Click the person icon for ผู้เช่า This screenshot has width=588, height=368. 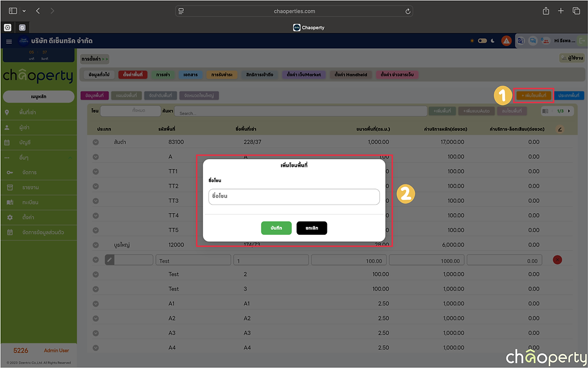click(7, 127)
